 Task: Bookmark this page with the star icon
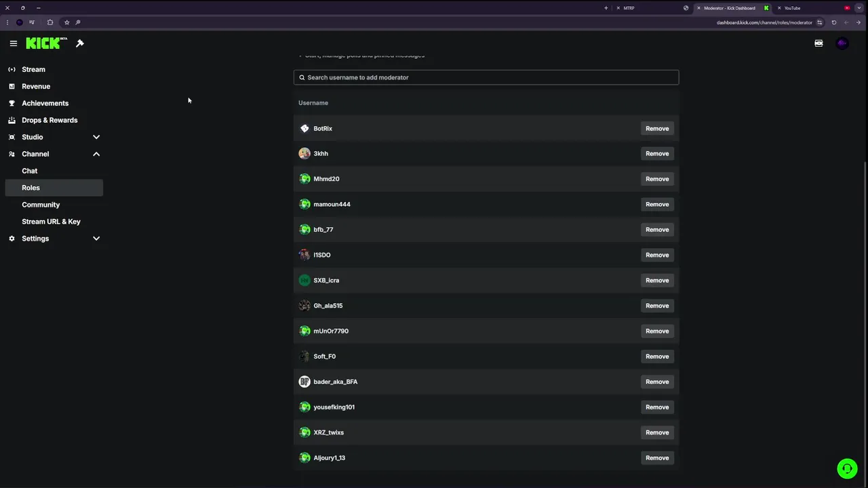(66, 22)
